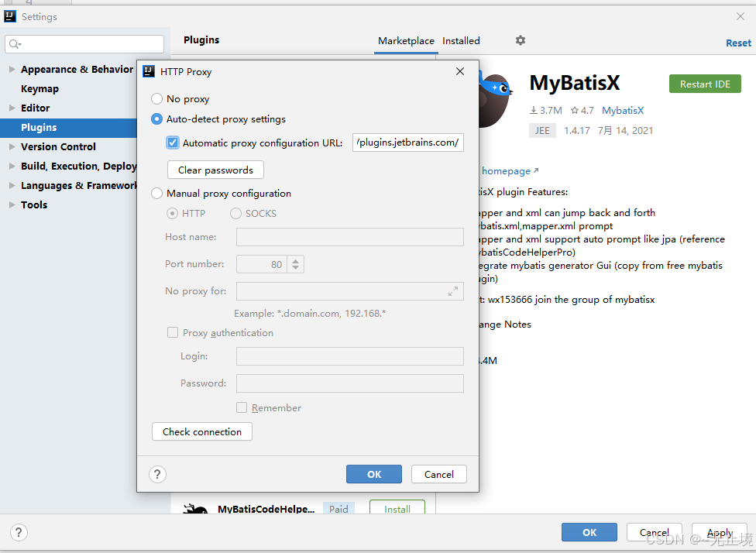Image resolution: width=756 pixels, height=553 pixels.
Task: Click the Paid label on MyBatisCodeHelper
Action: pos(338,508)
